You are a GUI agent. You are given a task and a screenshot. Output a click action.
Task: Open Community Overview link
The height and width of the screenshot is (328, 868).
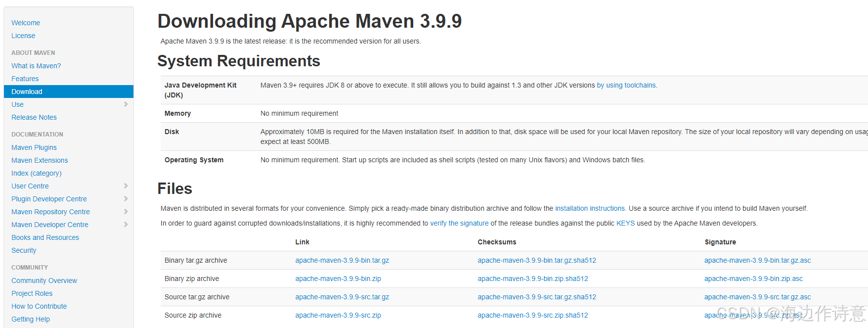(44, 281)
